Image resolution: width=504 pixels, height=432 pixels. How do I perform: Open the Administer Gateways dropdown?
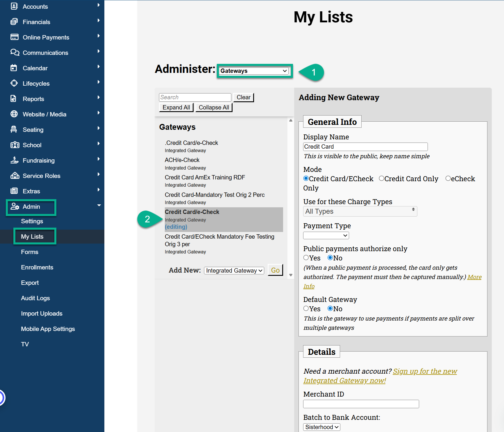[x=253, y=71]
